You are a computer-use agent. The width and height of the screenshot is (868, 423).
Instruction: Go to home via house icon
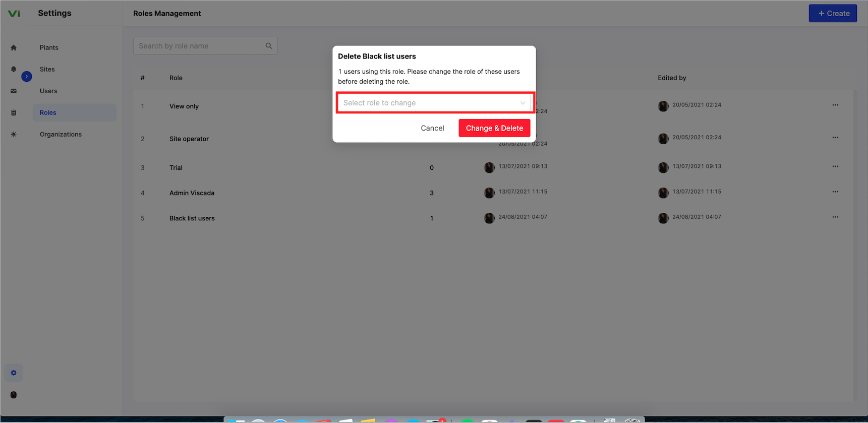(x=14, y=48)
